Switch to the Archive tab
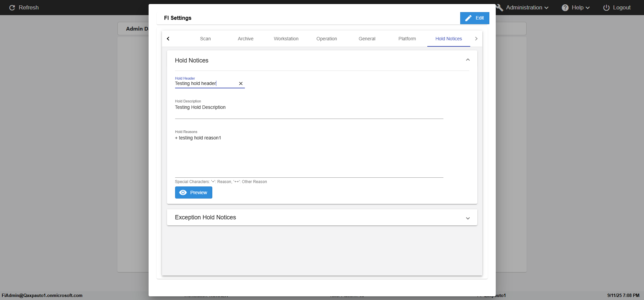Viewport: 644px width, 300px height. pos(246,39)
